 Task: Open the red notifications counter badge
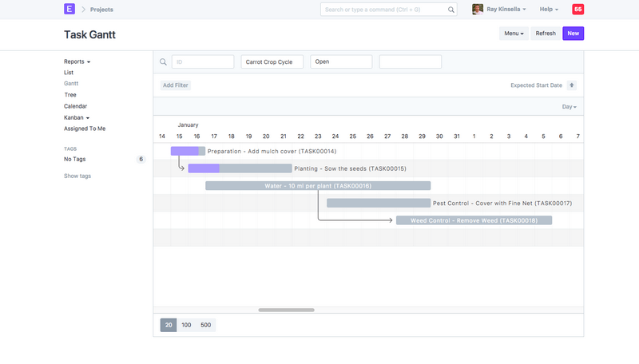pos(577,10)
